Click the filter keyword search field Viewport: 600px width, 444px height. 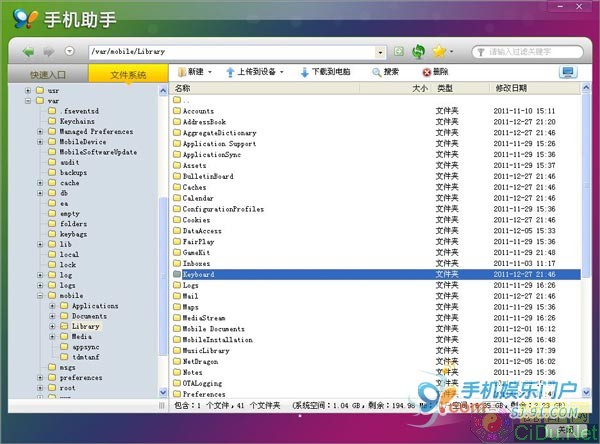pos(530,51)
